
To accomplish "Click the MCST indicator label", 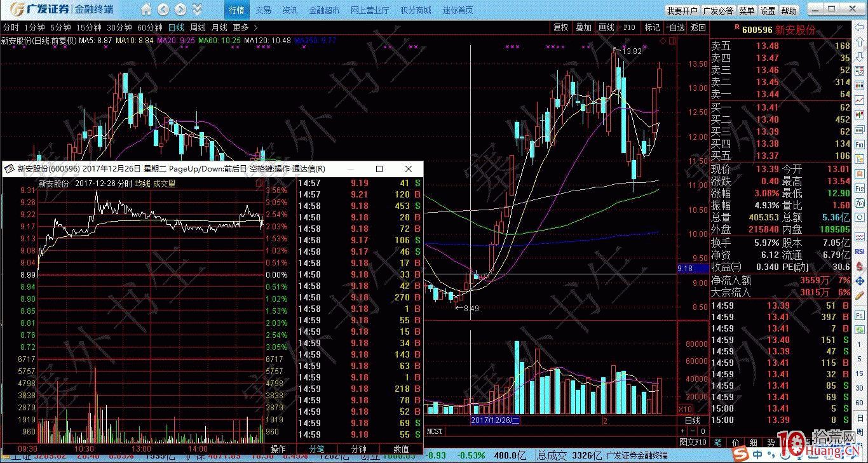I will coord(435,431).
